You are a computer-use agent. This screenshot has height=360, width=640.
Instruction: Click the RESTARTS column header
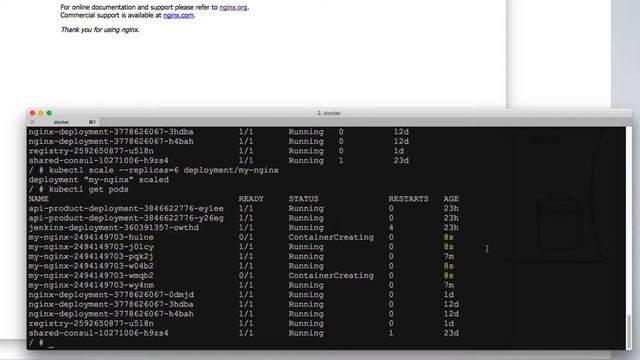click(x=408, y=199)
